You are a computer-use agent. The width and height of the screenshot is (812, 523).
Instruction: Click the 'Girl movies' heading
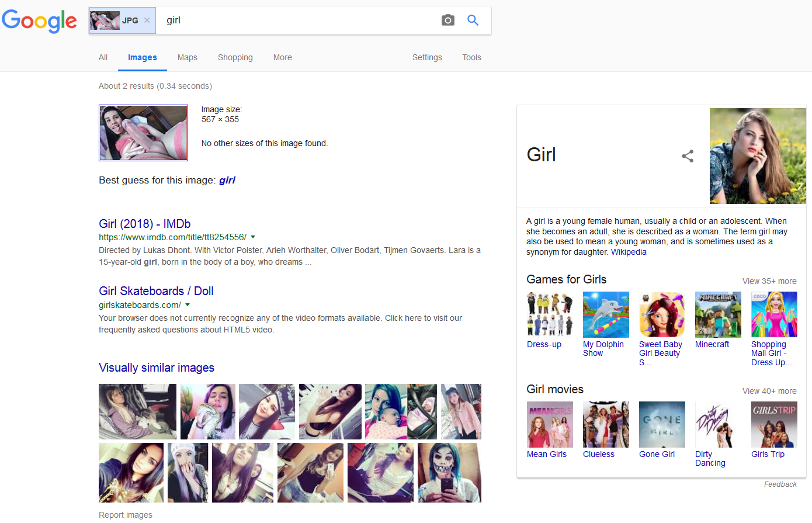coord(555,389)
